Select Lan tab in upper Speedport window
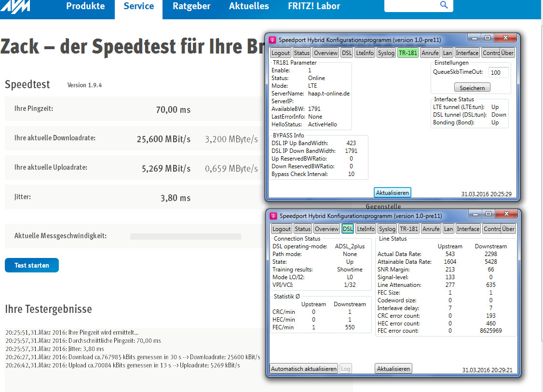 448,53
